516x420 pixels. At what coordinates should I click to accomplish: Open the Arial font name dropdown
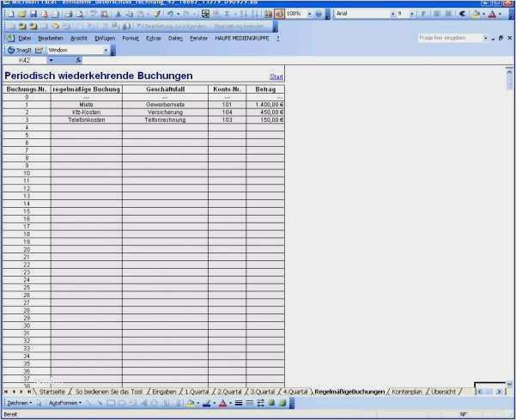tap(392, 14)
